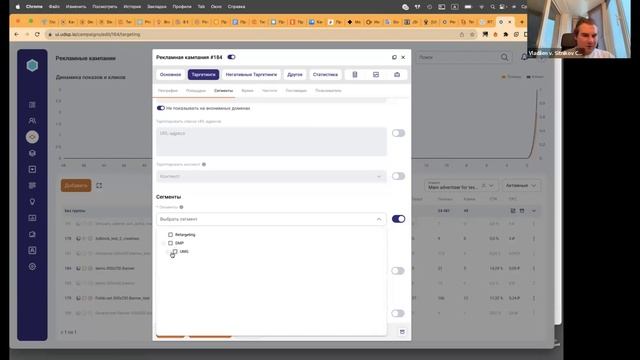Open the content selection dropdown
640x360 pixels.
pos(271,176)
